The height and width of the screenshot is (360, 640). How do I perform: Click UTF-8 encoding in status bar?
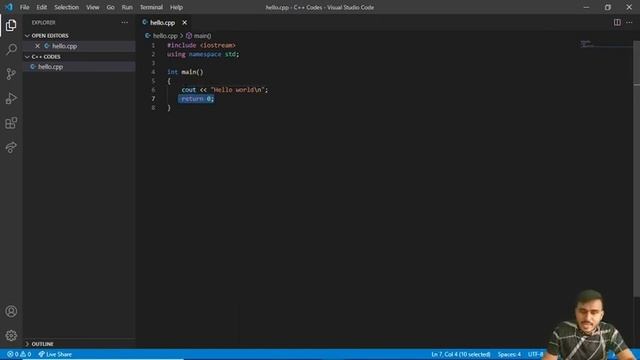(536, 354)
